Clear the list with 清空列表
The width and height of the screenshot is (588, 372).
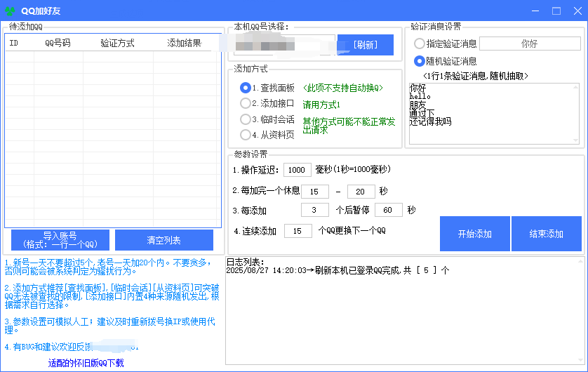[x=163, y=240]
